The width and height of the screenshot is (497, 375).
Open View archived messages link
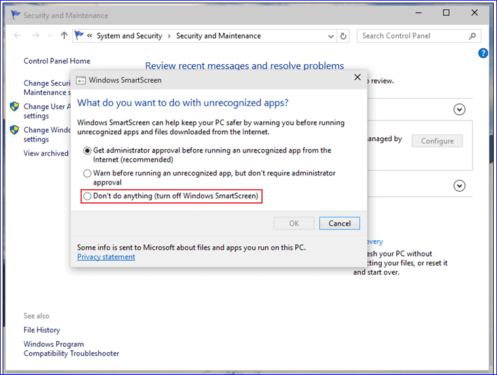(x=46, y=153)
